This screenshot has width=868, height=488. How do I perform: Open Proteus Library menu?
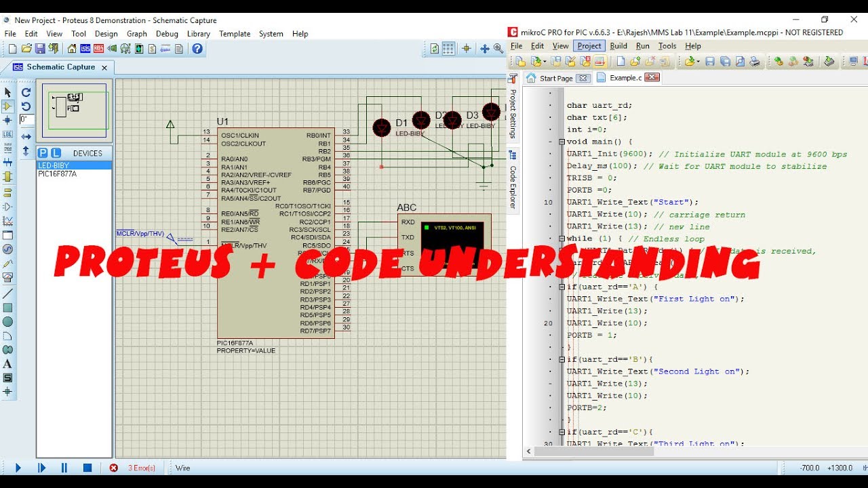198,34
